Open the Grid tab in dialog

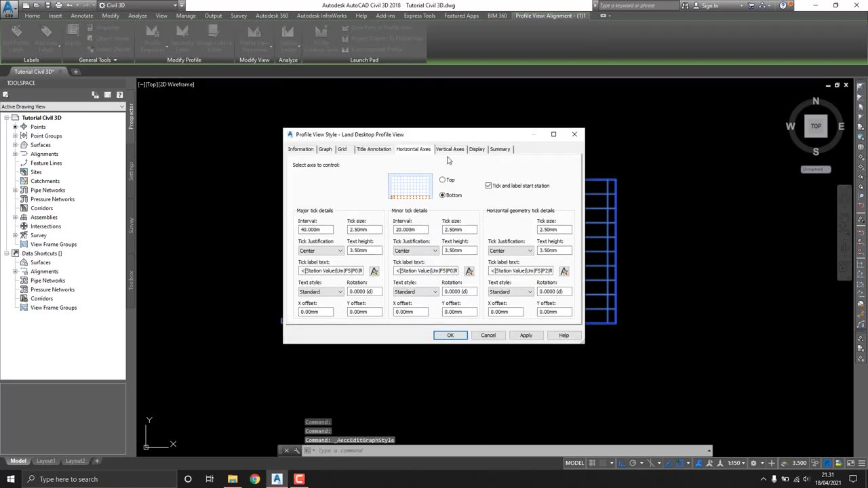(342, 149)
